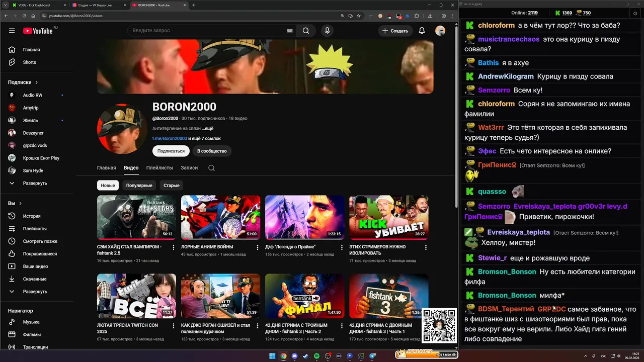Open the Audio RW subscription
The image size is (644, 362).
pos(33,95)
